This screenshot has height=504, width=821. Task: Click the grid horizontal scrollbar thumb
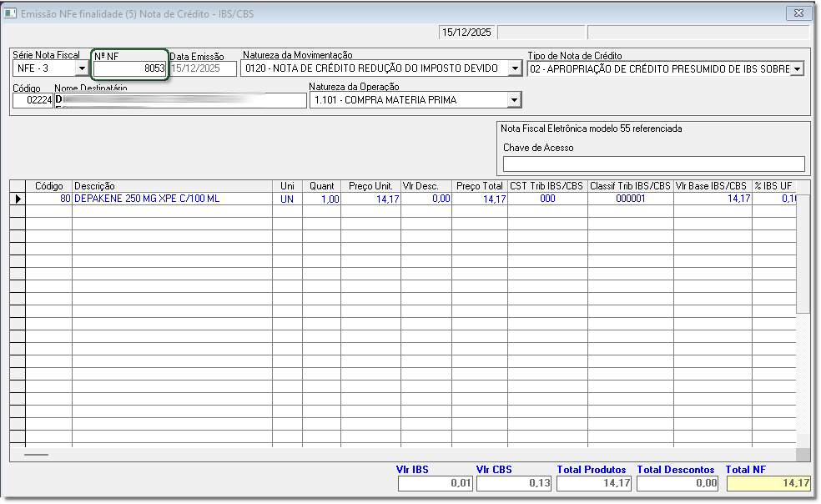[x=36, y=455]
